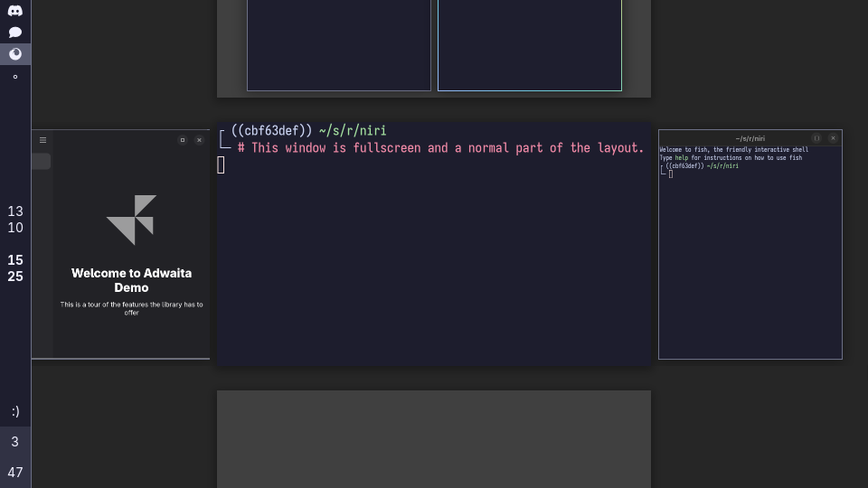Click the 15 25 clock in the bar
Screen dimensions: 868x488
pyautogui.click(x=15, y=268)
